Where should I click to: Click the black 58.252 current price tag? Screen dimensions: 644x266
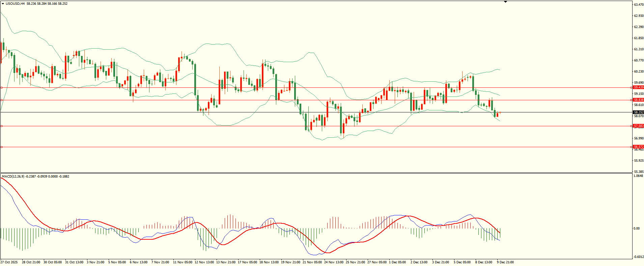tap(638, 112)
